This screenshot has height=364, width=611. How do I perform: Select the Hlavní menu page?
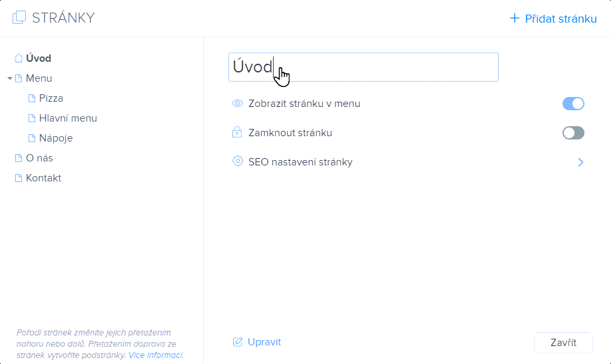[68, 118]
